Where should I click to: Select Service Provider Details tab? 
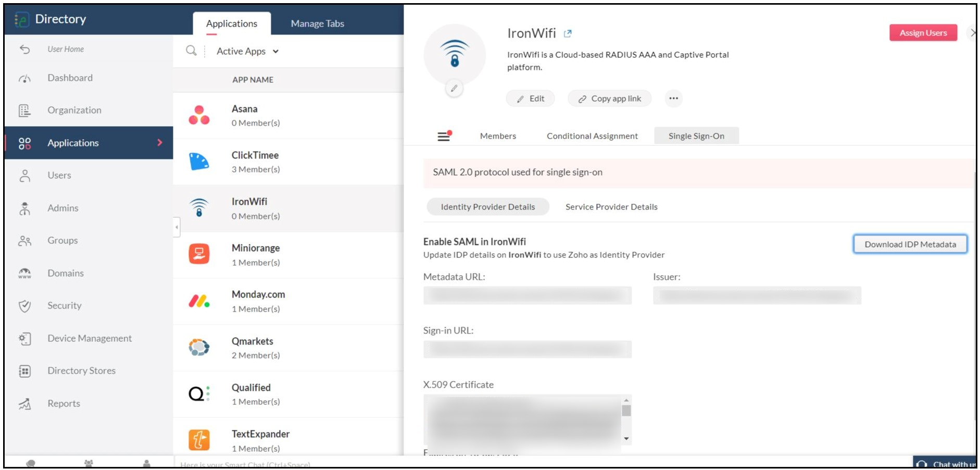tap(611, 207)
